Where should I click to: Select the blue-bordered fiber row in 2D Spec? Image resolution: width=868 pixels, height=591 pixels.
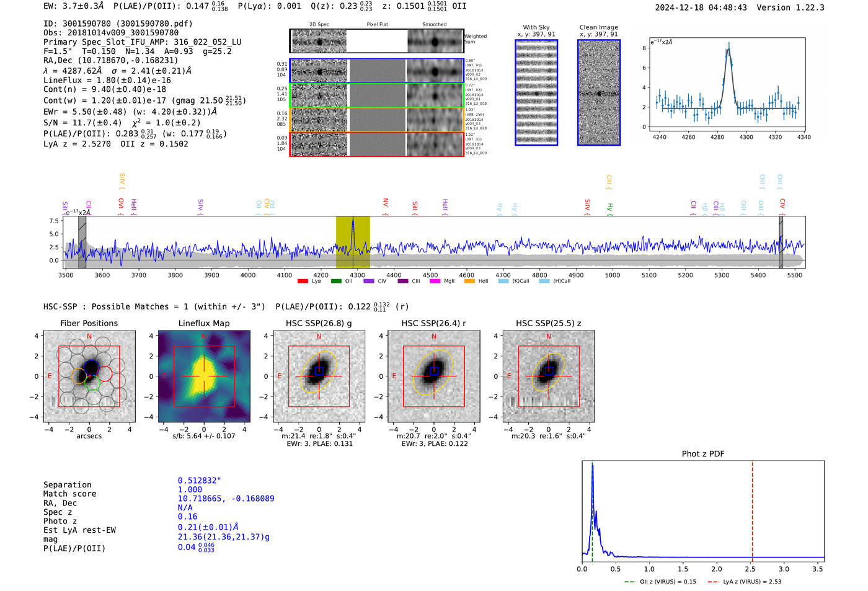(x=376, y=71)
